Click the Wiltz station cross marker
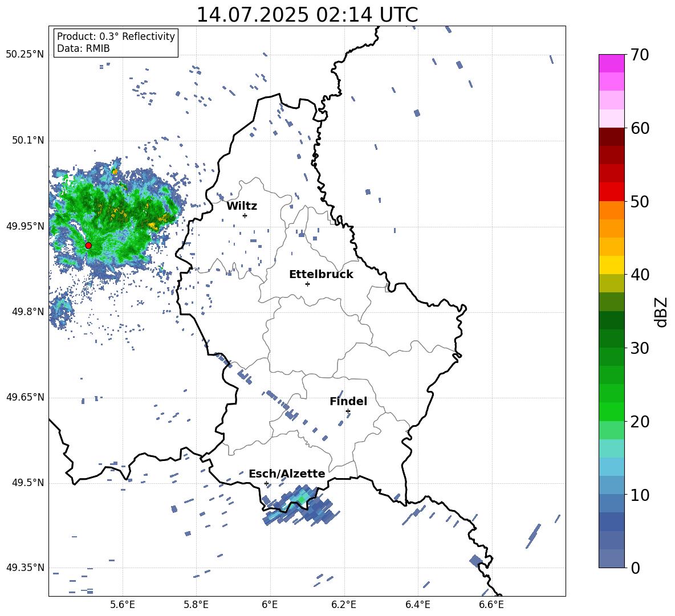The image size is (675, 616). 245,215
